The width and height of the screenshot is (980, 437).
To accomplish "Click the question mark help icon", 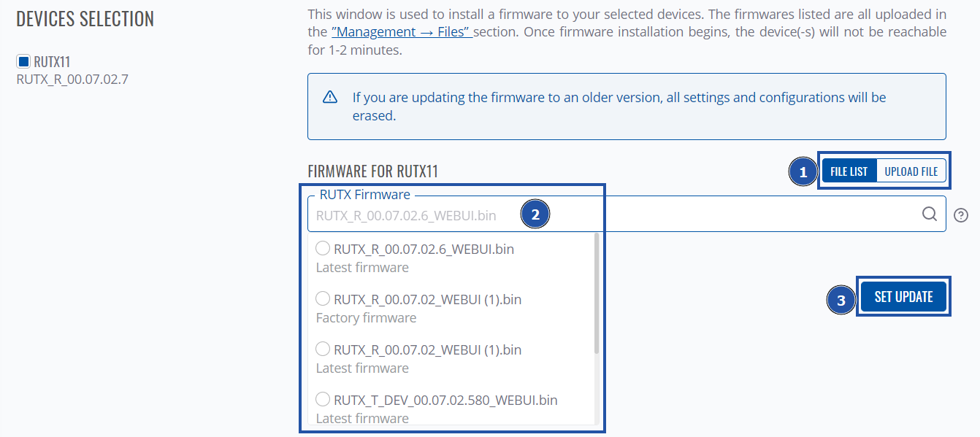I will (962, 215).
